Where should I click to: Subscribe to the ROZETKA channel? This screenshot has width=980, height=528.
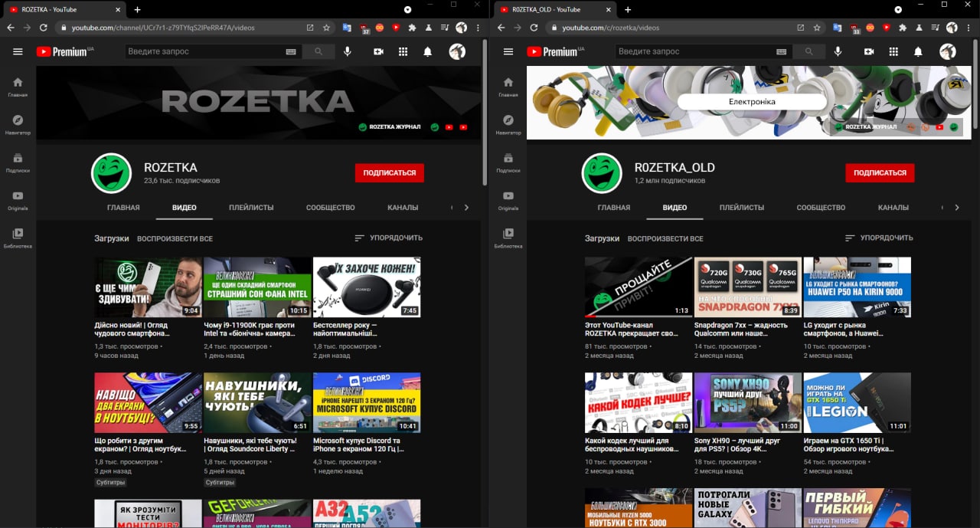[x=389, y=173]
